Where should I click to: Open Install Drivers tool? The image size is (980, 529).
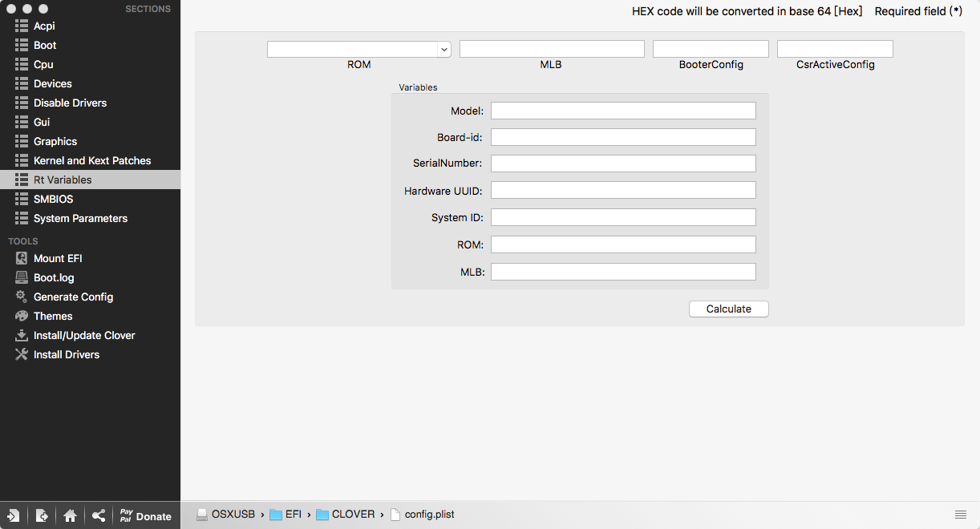(66, 354)
